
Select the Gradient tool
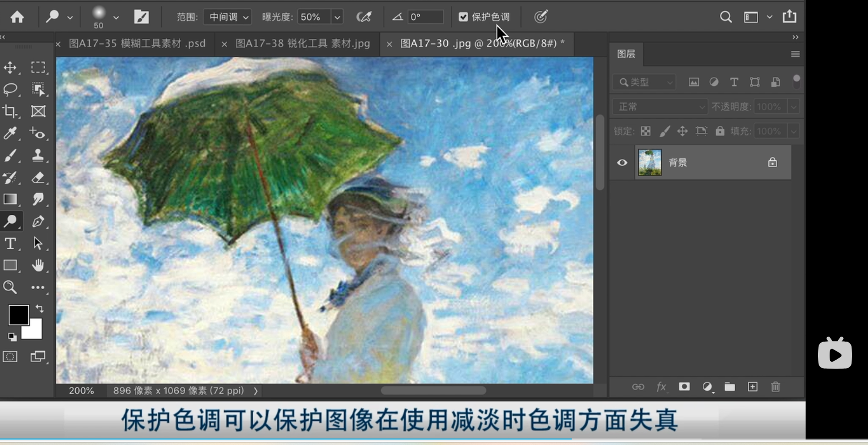(x=10, y=199)
